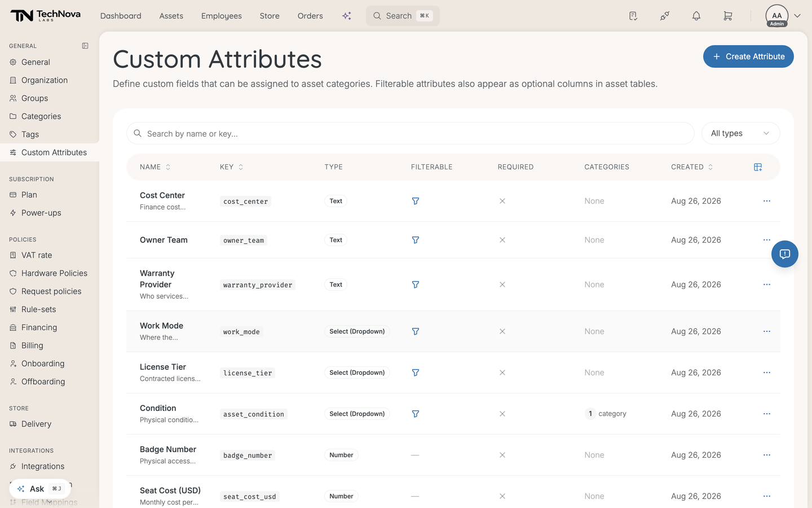The width and height of the screenshot is (812, 508).
Task: Go to the Dashboard tab
Action: [x=121, y=16]
